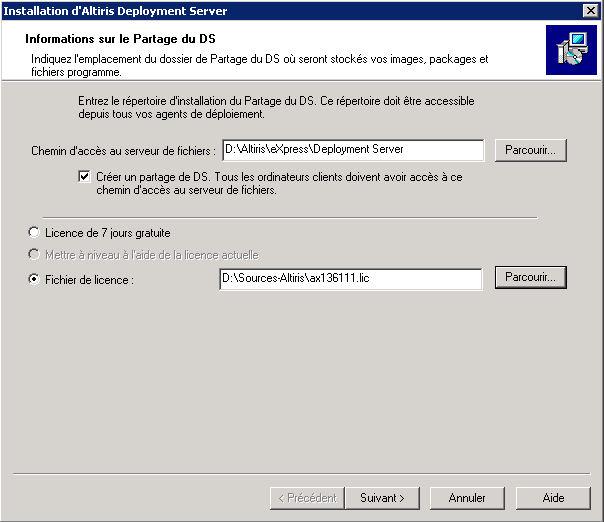Select the "Mettre à niveau" license radio option
Screen dimensions: 604x522
point(34,255)
